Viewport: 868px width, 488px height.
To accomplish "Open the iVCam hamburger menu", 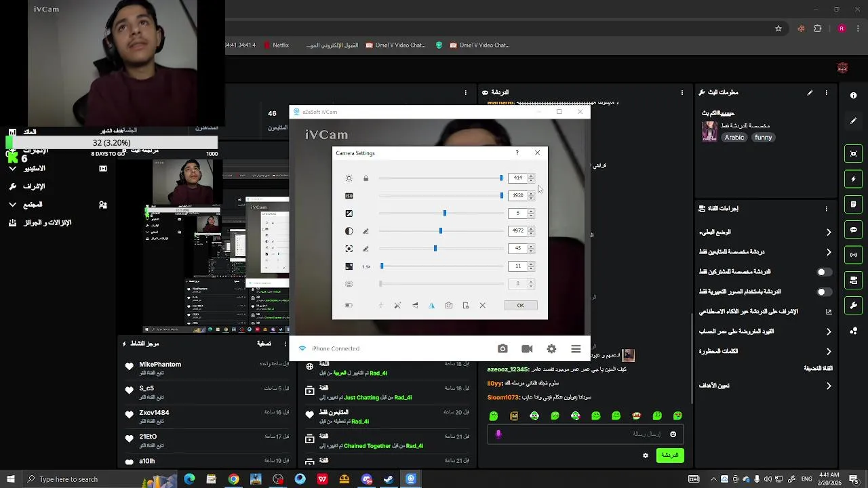I will coord(576,348).
